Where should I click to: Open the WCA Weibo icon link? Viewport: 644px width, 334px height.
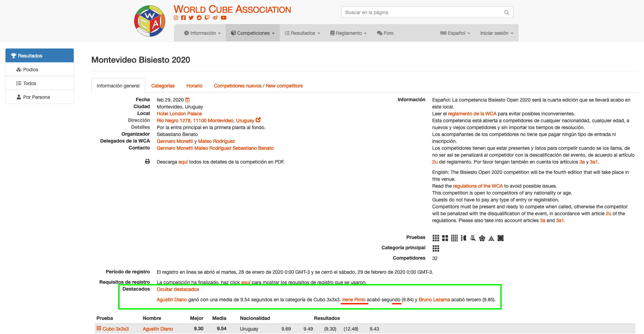click(x=215, y=18)
